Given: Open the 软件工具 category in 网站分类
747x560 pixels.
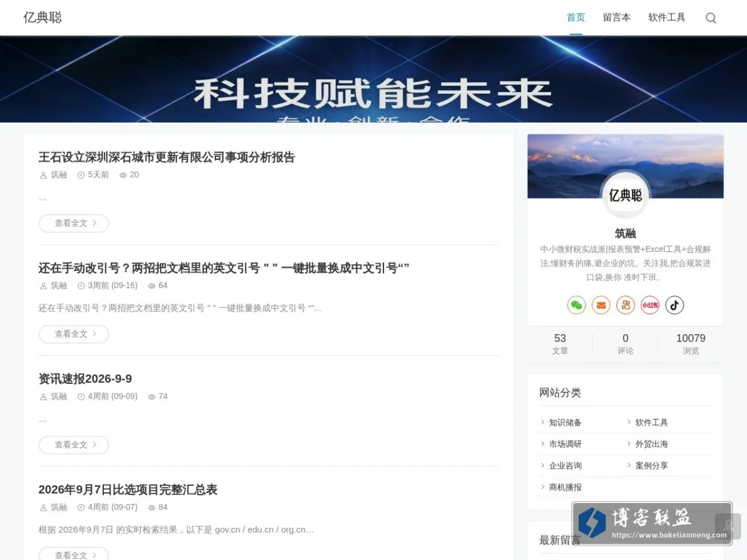Looking at the screenshot, I should point(651,422).
